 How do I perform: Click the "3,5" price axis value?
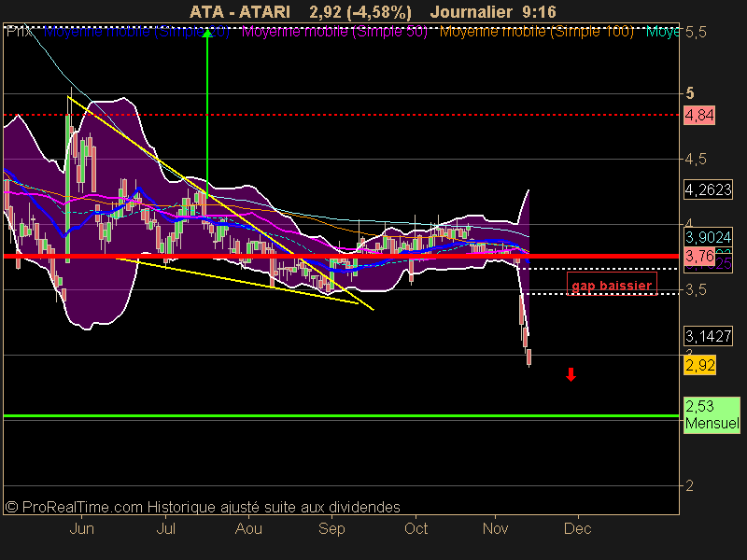tap(696, 290)
